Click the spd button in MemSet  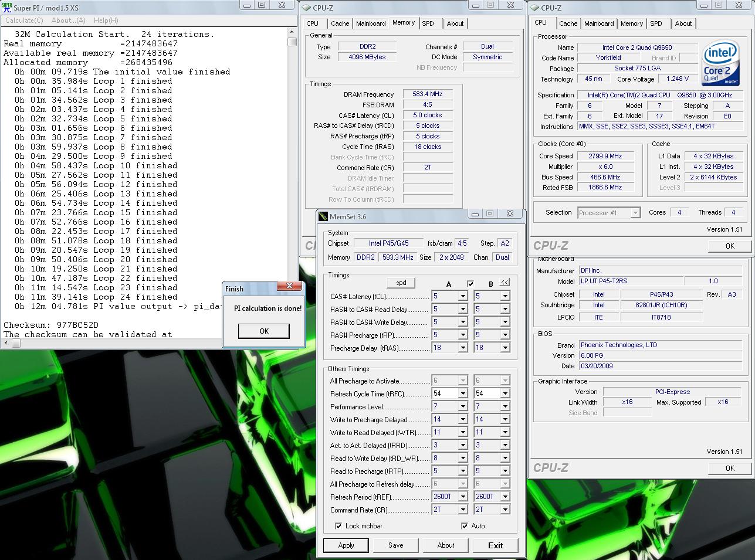(401, 283)
